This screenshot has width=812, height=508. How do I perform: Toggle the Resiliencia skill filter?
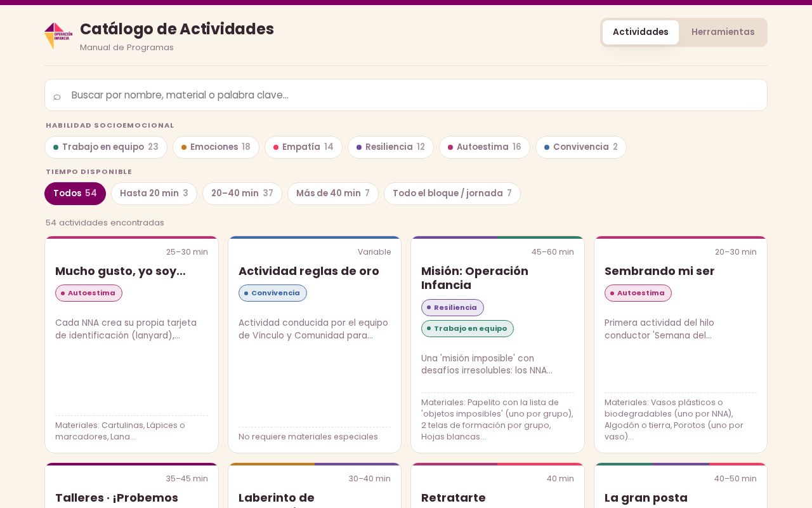(x=391, y=147)
